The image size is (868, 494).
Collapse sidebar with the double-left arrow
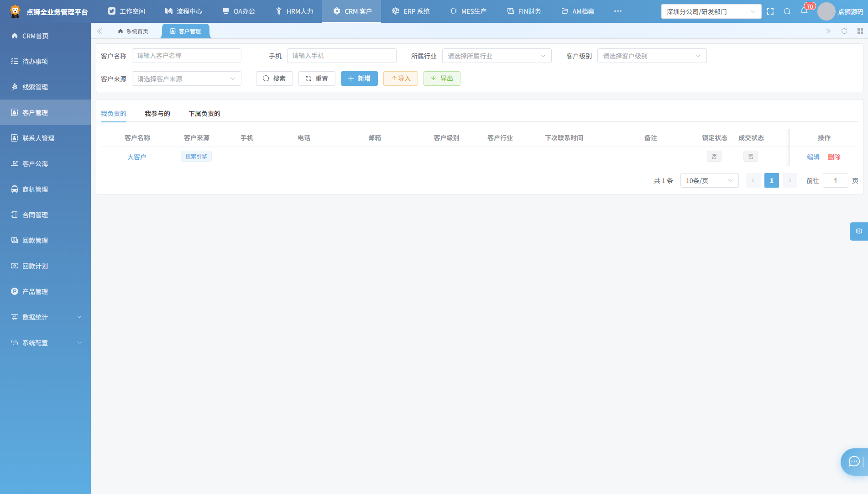(99, 31)
